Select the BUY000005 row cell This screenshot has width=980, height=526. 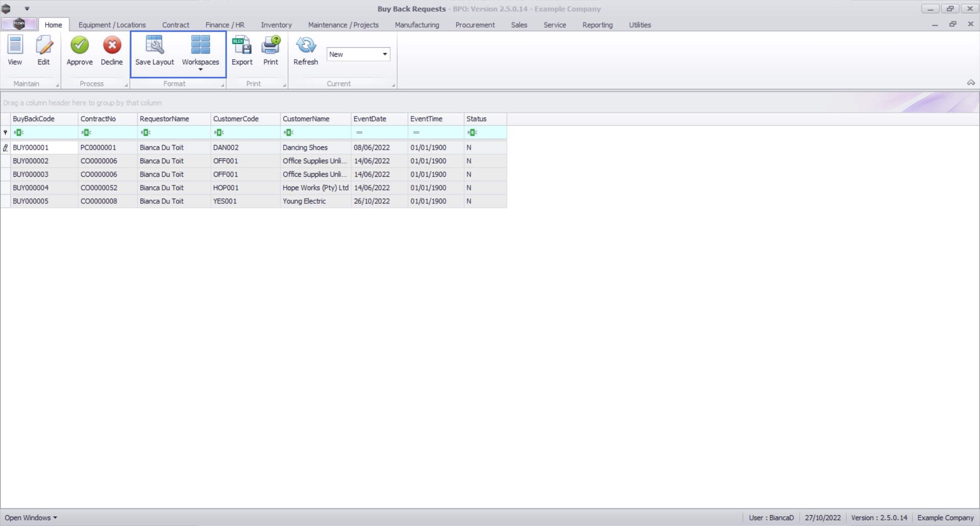(44, 201)
